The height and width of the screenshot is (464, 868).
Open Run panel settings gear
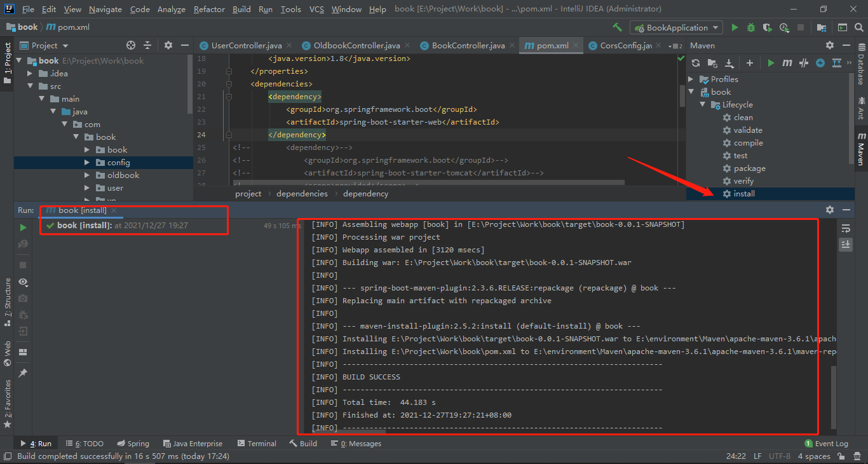point(830,210)
